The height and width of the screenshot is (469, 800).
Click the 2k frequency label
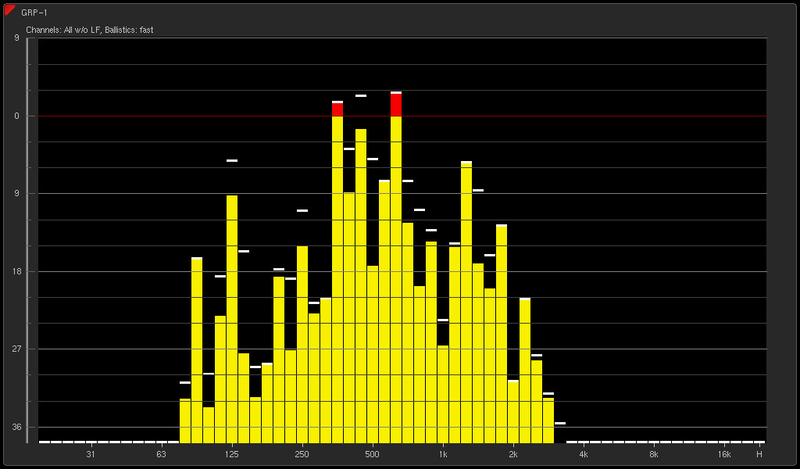point(513,454)
